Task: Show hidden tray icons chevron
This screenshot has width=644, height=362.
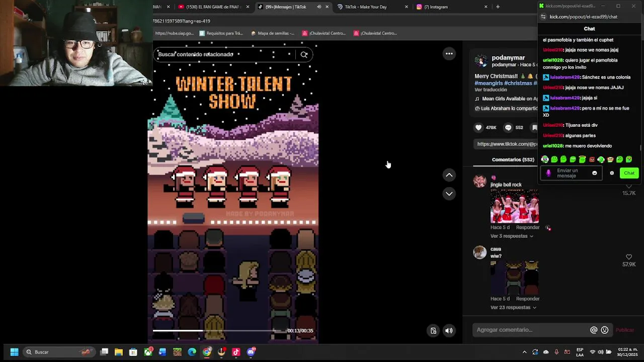Action: 524,352
